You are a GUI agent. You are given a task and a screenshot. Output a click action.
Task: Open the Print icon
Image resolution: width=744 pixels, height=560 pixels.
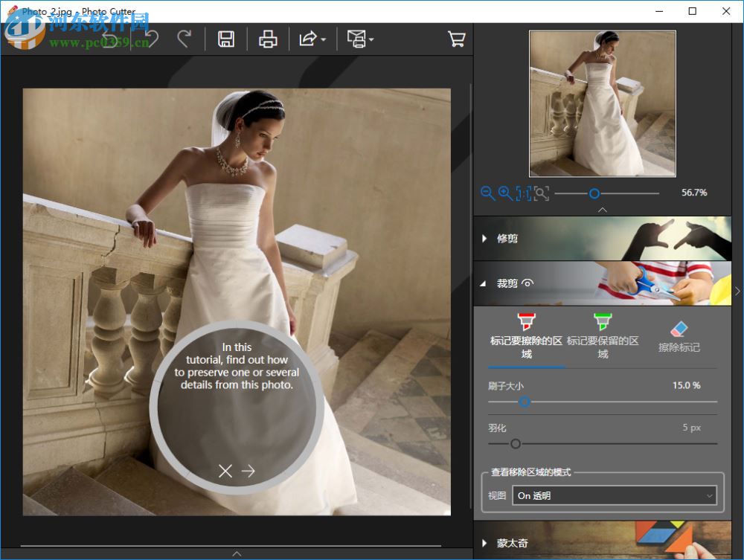point(268,39)
